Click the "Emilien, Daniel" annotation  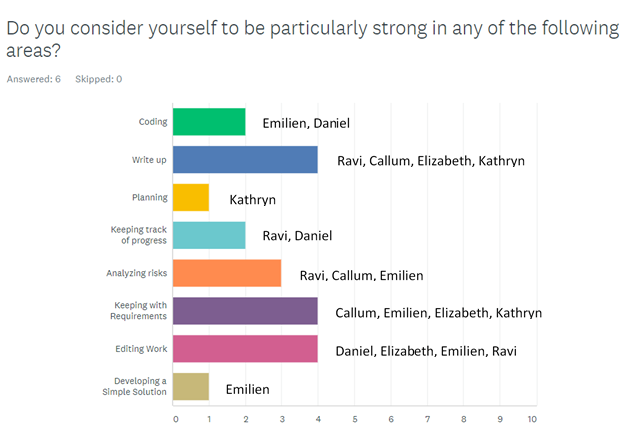coord(306,124)
